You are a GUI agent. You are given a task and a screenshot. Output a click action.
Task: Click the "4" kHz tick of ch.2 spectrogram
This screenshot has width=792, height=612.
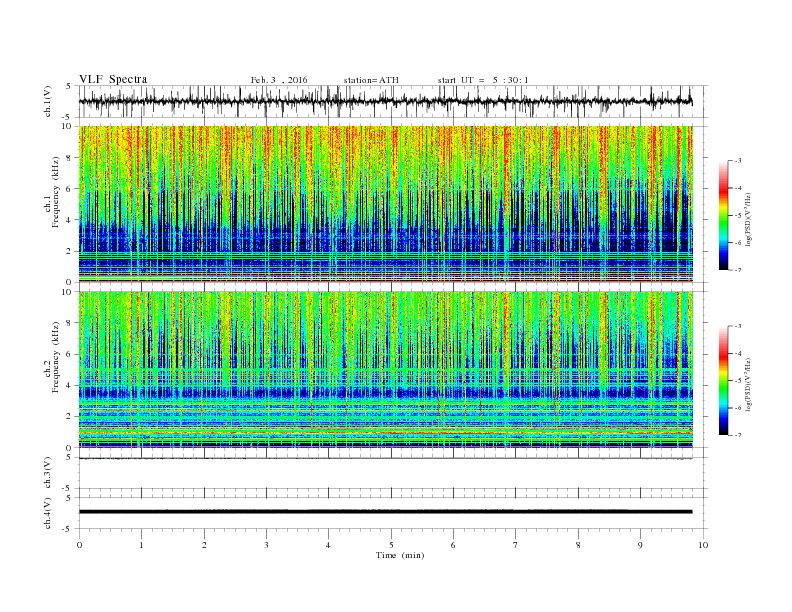(70, 385)
